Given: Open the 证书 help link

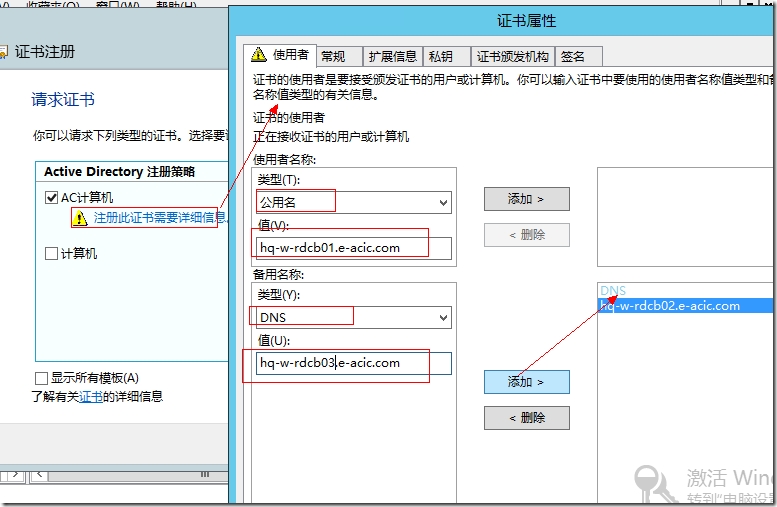Looking at the screenshot, I should point(91,396).
